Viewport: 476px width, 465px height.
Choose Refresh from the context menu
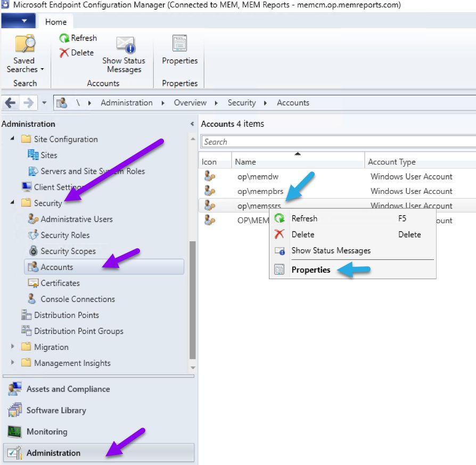[353, 218]
